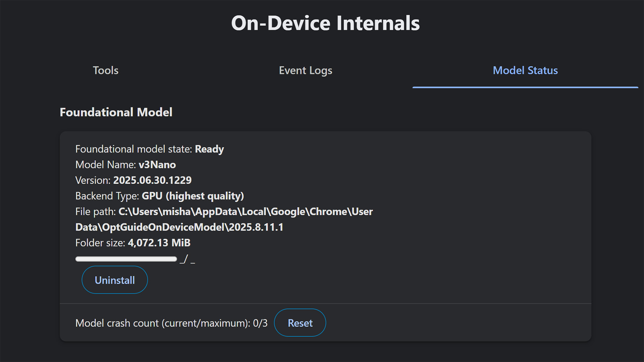
Task: Click the 4,072.13 MiB folder size value
Action: click(159, 243)
